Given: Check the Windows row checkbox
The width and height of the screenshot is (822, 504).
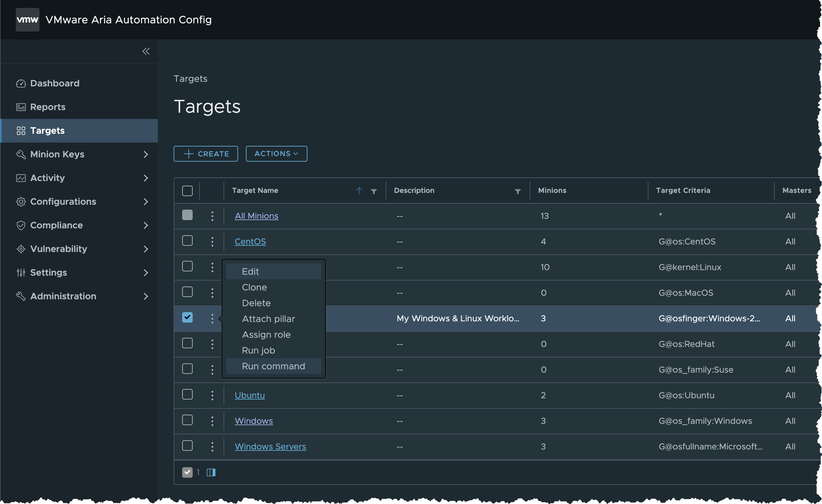Looking at the screenshot, I should [187, 420].
